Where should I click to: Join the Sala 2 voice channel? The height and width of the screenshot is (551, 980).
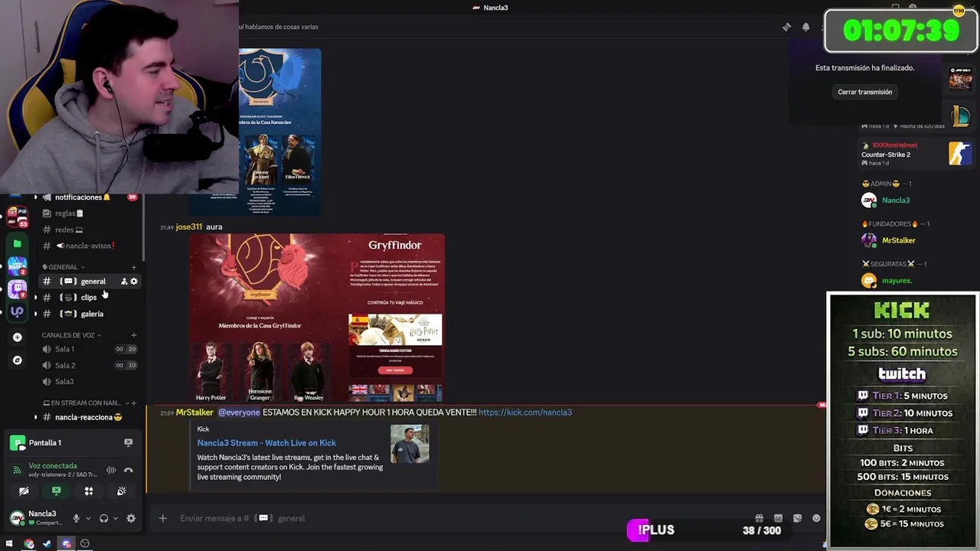click(90, 365)
